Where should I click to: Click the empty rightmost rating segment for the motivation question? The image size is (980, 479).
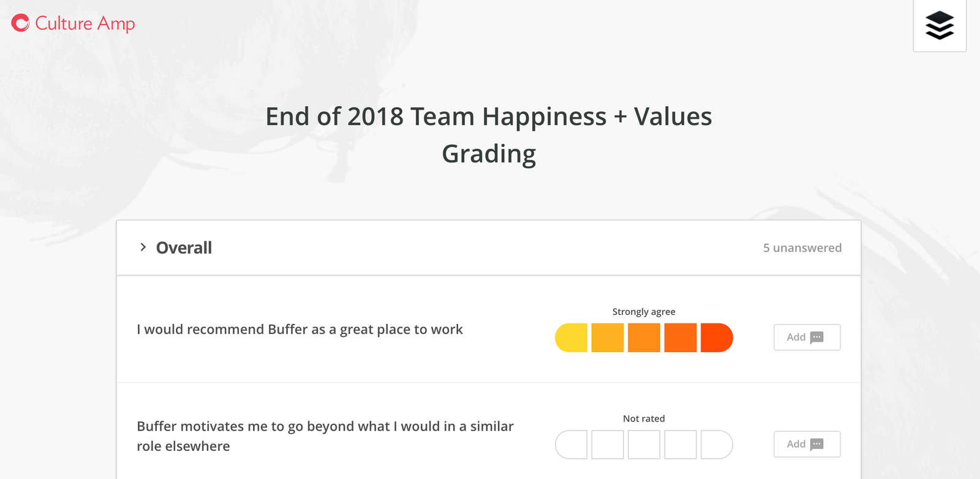(x=716, y=444)
